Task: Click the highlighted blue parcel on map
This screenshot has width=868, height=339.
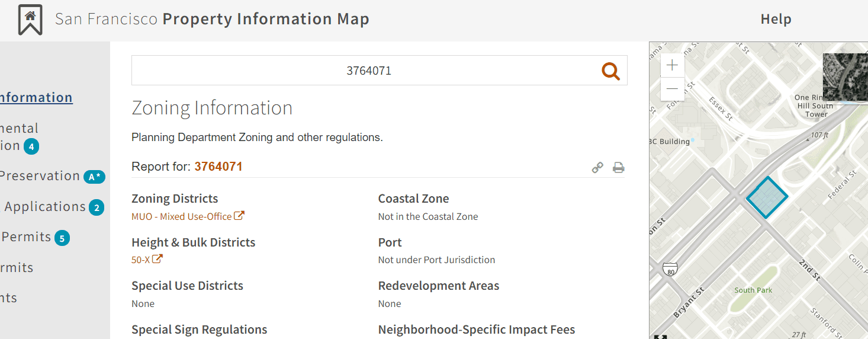Action: pos(767,197)
